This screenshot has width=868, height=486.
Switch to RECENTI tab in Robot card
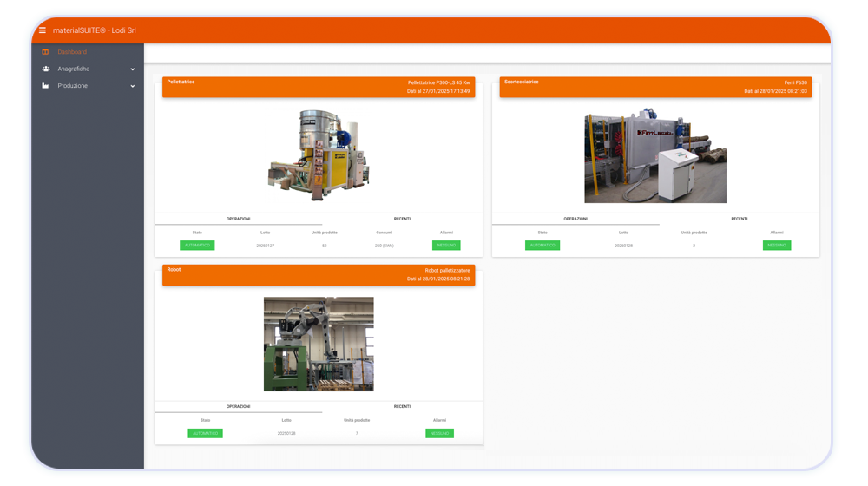pyautogui.click(x=402, y=406)
